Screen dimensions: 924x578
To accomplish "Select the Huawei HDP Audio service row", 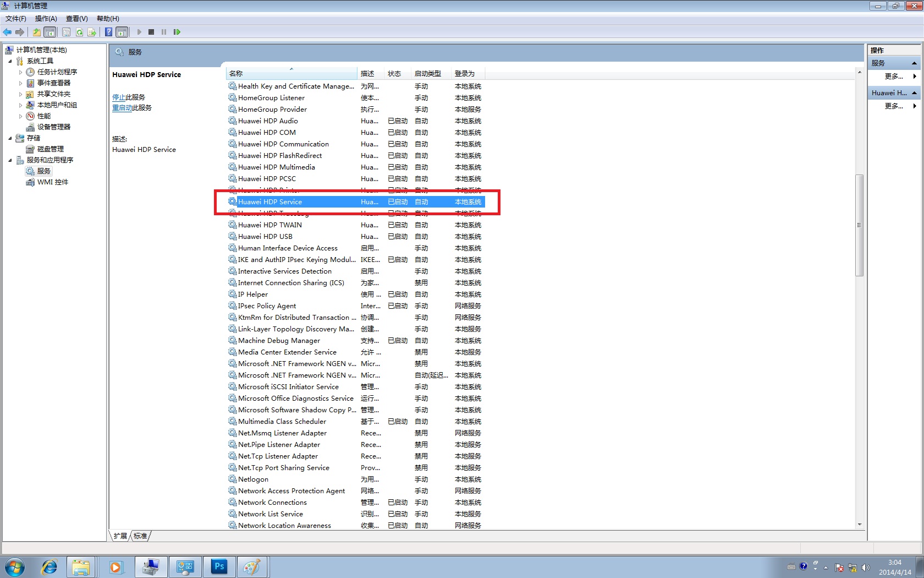I will coord(356,121).
